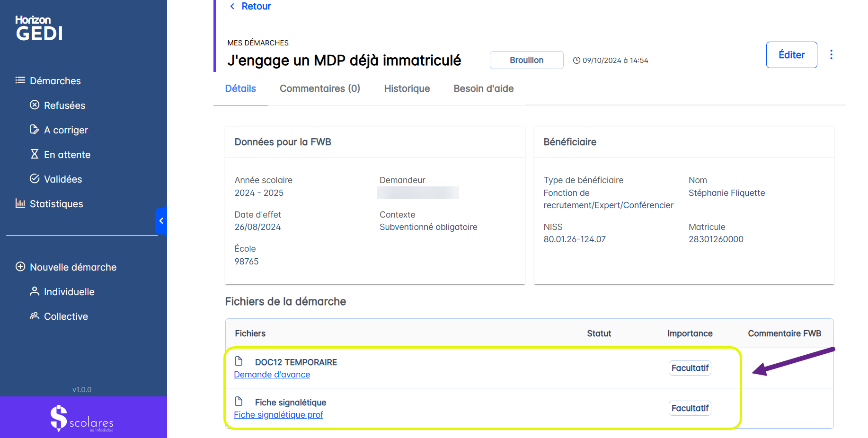Open the three-dot more options menu
868x438 pixels.
click(831, 55)
